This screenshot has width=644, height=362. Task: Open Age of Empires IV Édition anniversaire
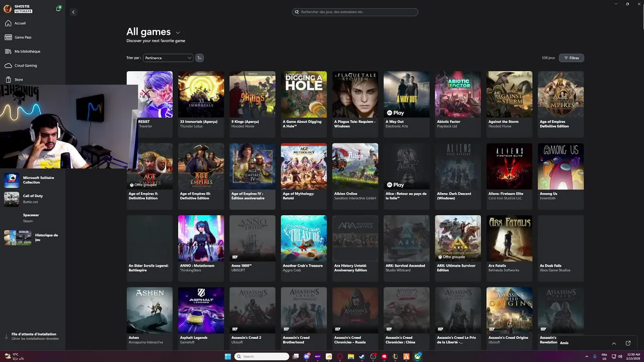(252, 176)
